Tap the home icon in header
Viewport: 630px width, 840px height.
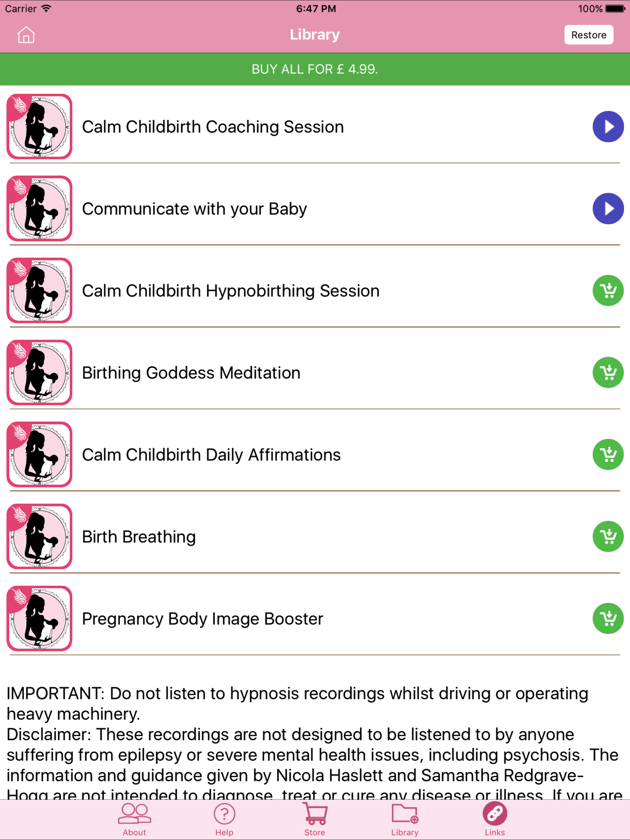point(26,35)
